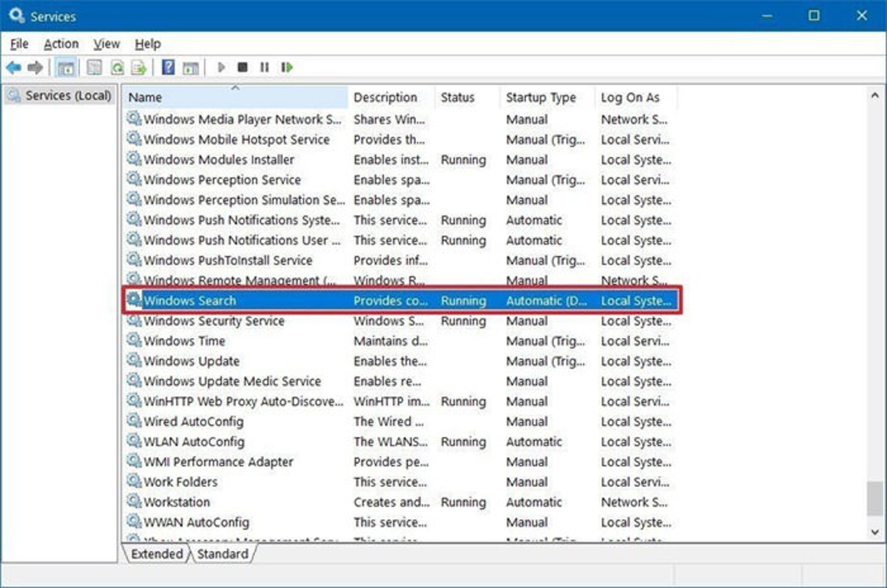This screenshot has height=588, width=887.
Task: Open the File menu
Action: point(19,44)
